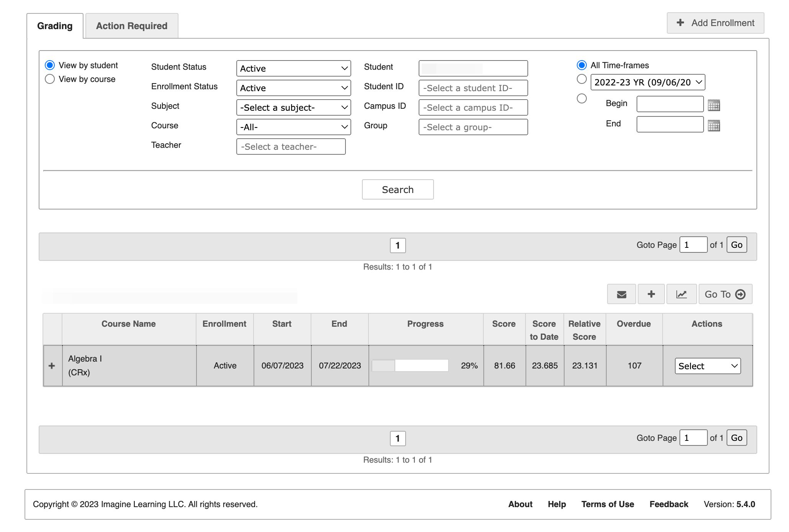Select View by student radio button

point(50,65)
